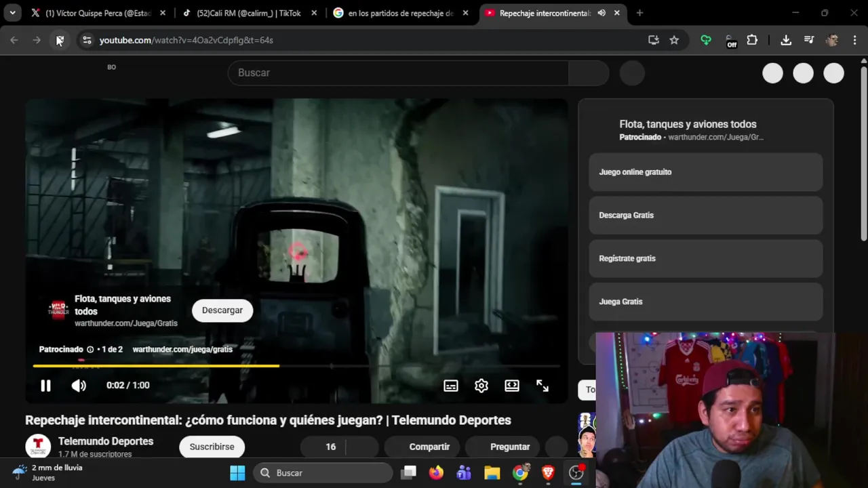Reload the current page

pos(60,40)
